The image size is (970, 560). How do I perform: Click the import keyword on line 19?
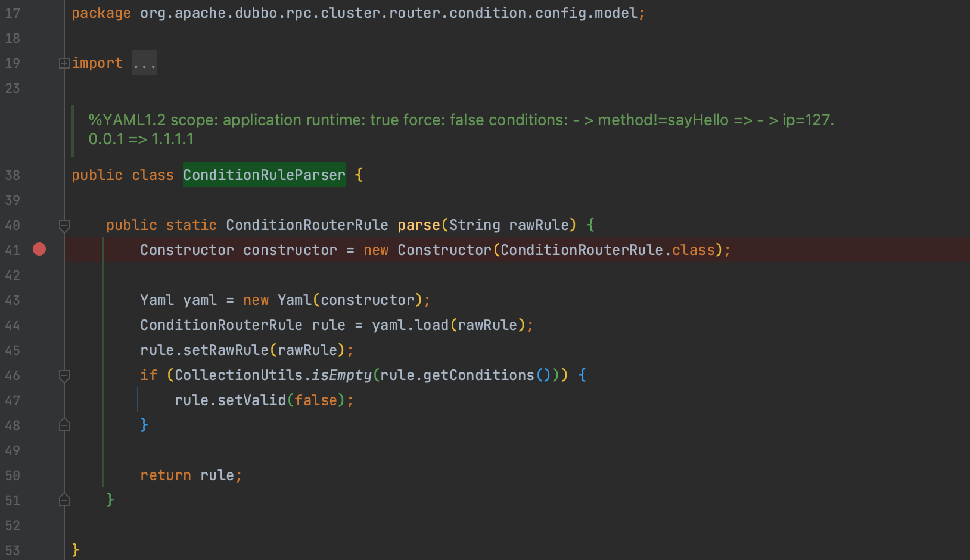[97, 63]
